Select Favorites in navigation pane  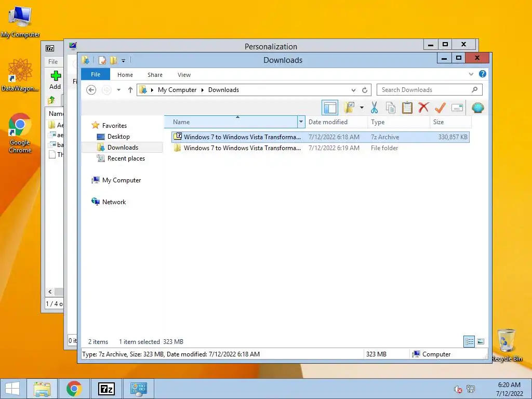(x=109, y=126)
